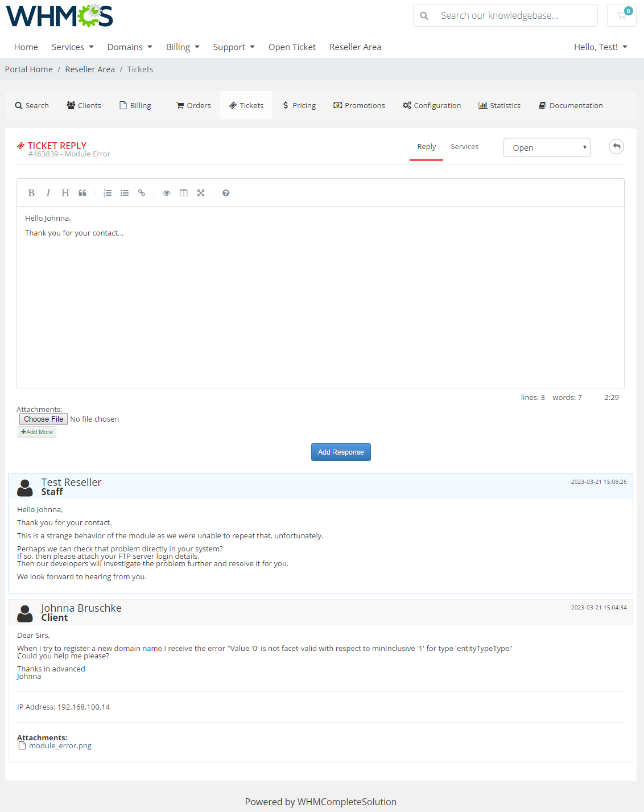Image resolution: width=644 pixels, height=812 pixels.
Task: Expand the Billing menu in the top navigation
Action: 183,47
